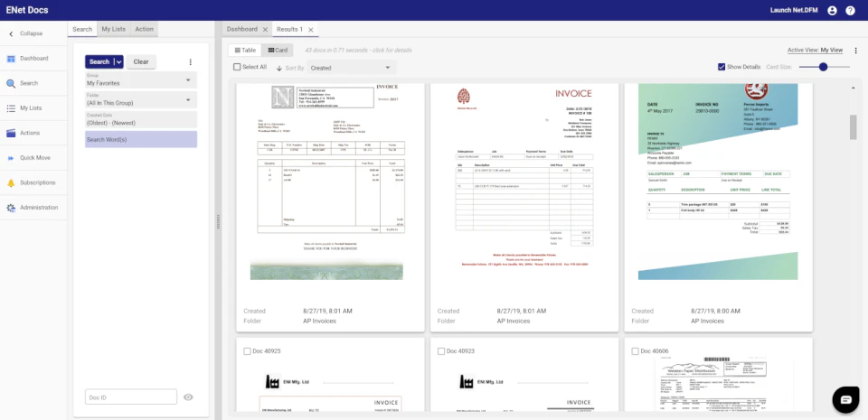Switch to Action tab

(x=145, y=29)
